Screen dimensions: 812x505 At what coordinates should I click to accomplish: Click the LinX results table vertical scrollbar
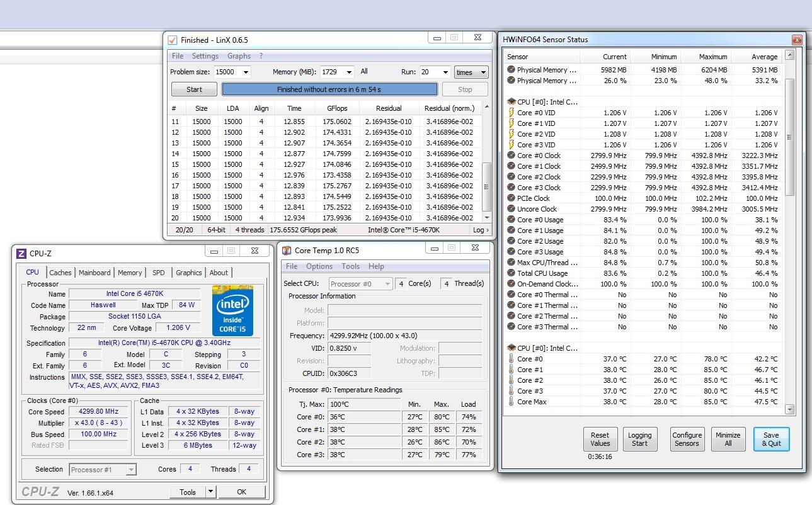pyautogui.click(x=486, y=161)
